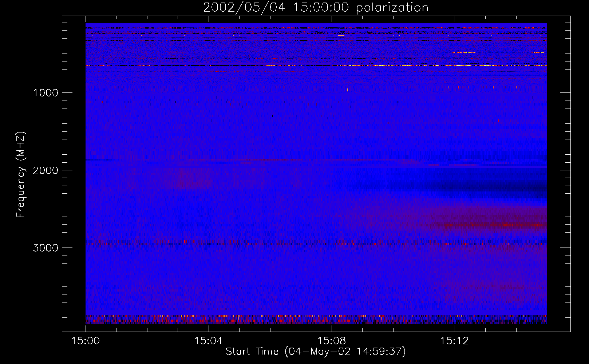Viewport: 589px width, 364px height.
Task: Click the plot title '2002/05/04 15:00:00 polarization'
Action: tap(316, 8)
